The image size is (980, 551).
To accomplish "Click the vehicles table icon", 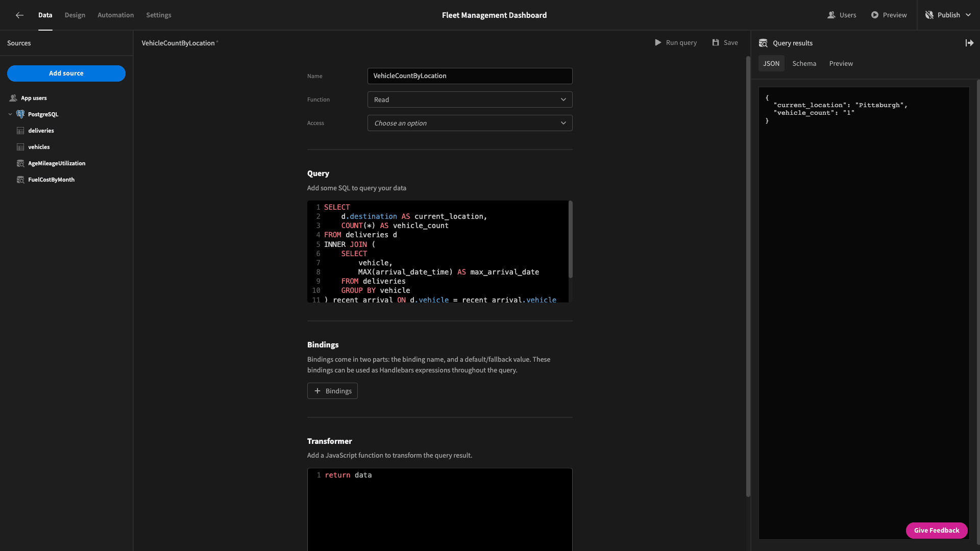I will pyautogui.click(x=20, y=147).
